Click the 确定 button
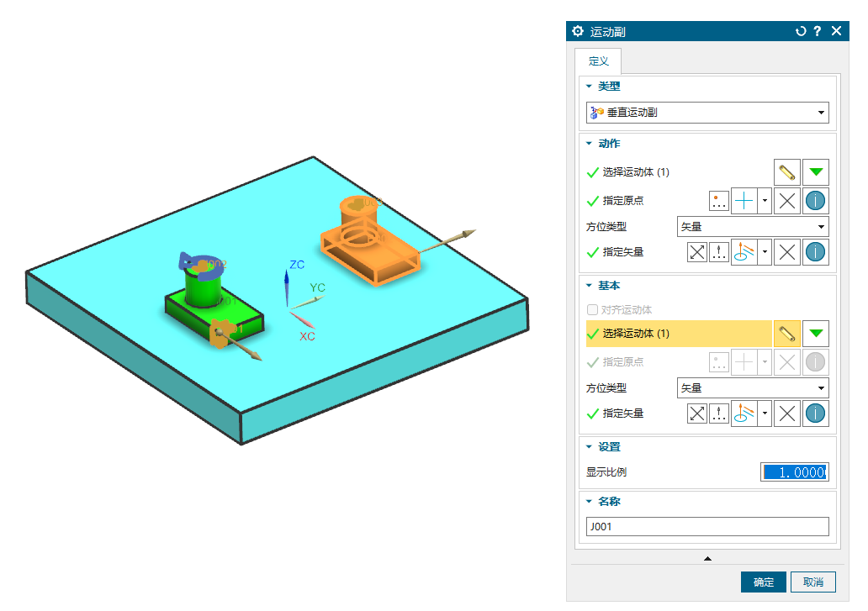 (763, 582)
